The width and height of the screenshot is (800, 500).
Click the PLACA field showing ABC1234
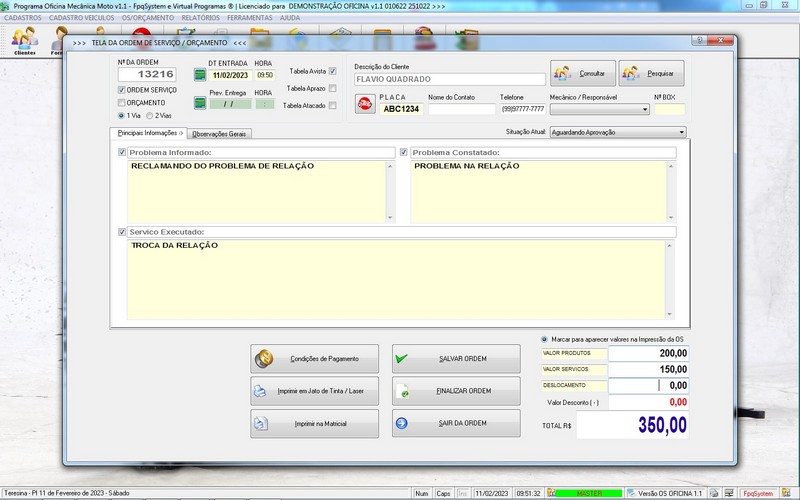(x=402, y=109)
